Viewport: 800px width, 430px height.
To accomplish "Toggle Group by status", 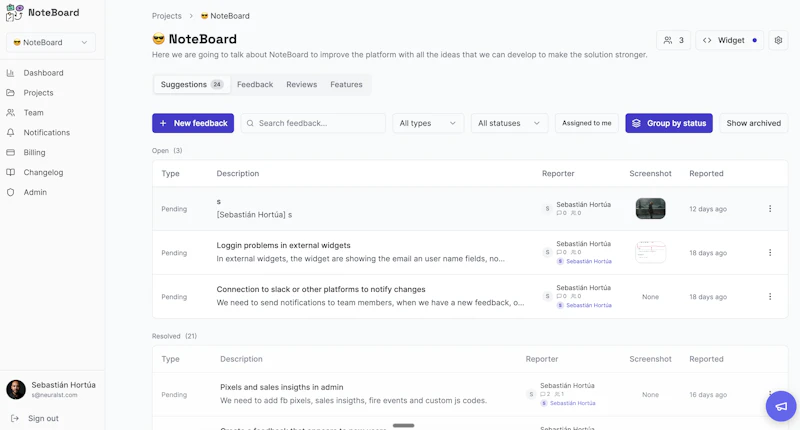I will point(669,123).
